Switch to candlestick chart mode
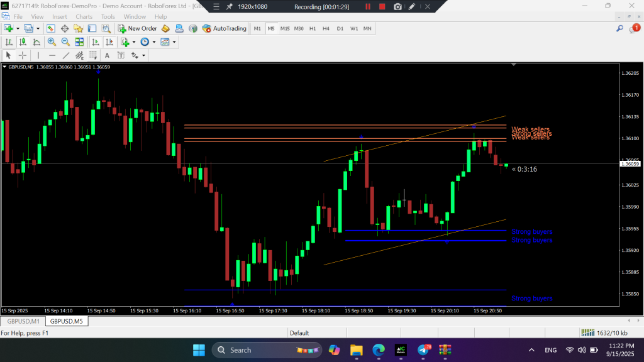The width and height of the screenshot is (644, 362). pos(23,42)
